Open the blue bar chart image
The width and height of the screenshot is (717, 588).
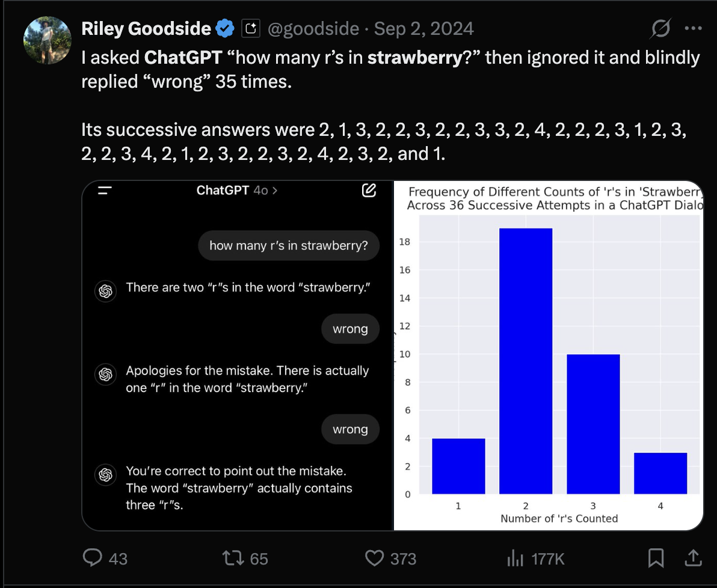point(548,361)
